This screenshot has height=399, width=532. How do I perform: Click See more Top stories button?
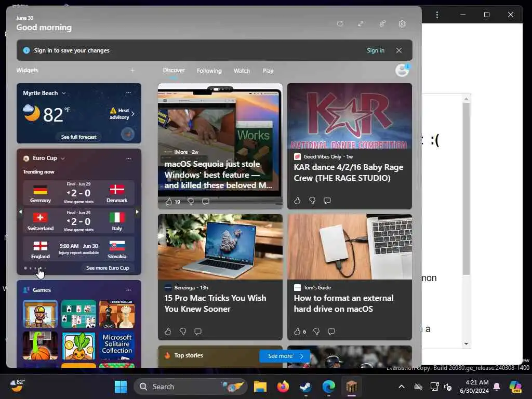click(285, 356)
